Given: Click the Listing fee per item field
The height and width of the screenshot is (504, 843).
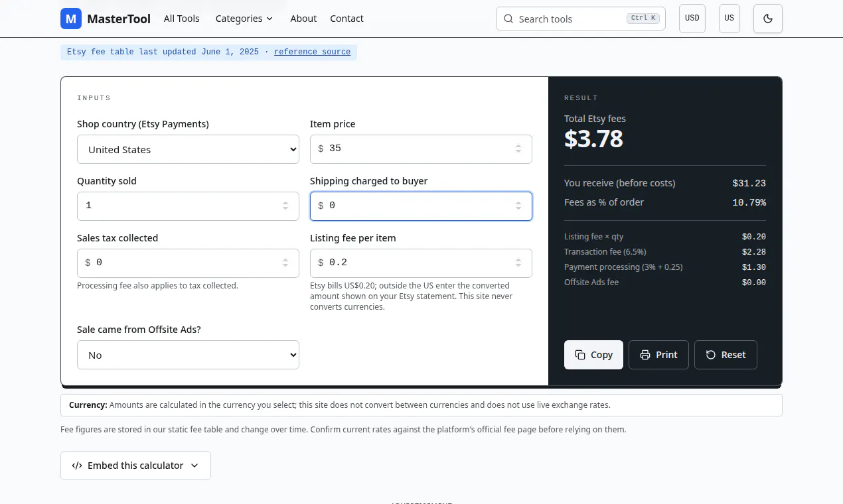Looking at the screenshot, I should click(x=421, y=263).
